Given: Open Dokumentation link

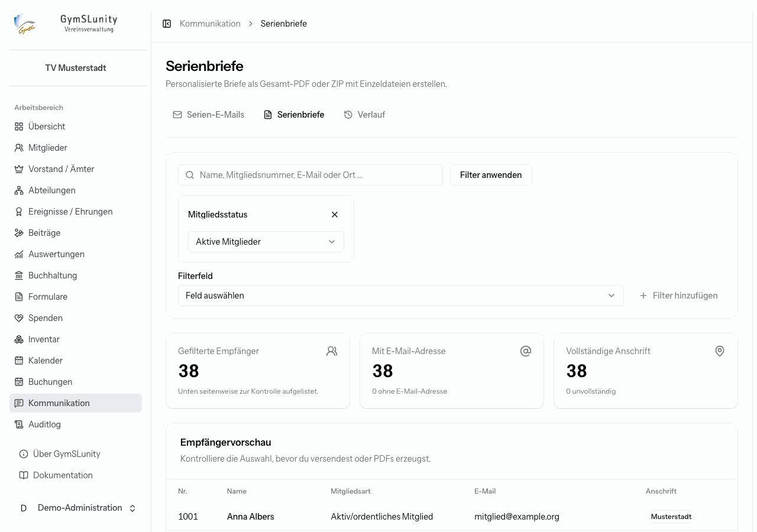Looking at the screenshot, I should (x=76, y=475).
